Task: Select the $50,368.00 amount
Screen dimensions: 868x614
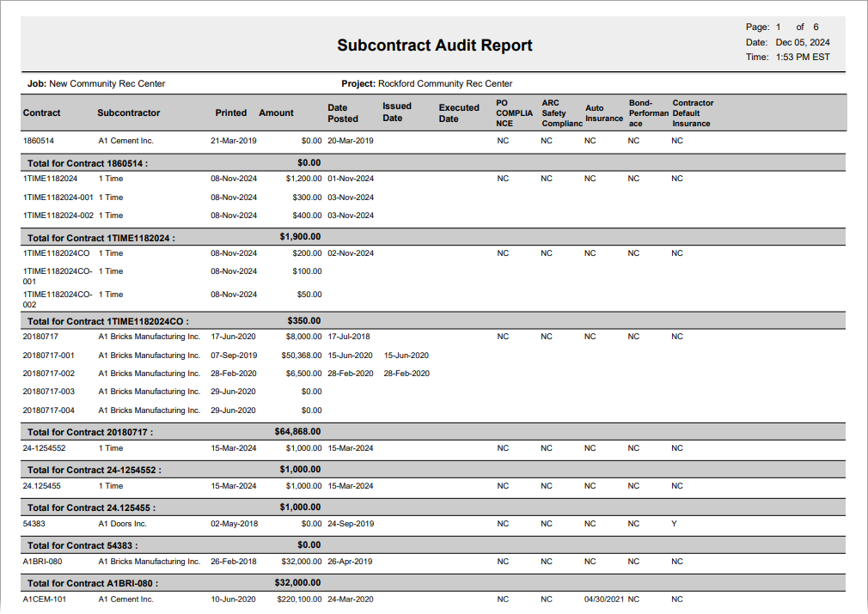Action: pos(301,356)
